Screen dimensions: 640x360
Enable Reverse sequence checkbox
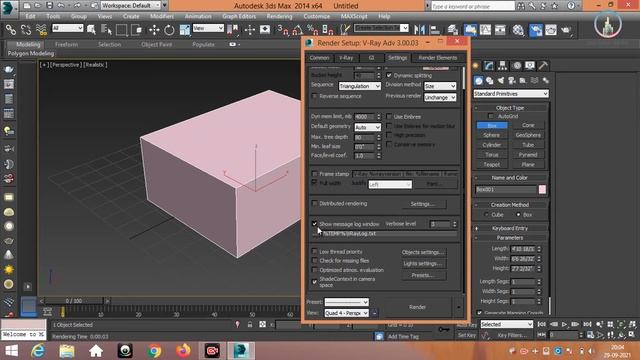(314, 96)
